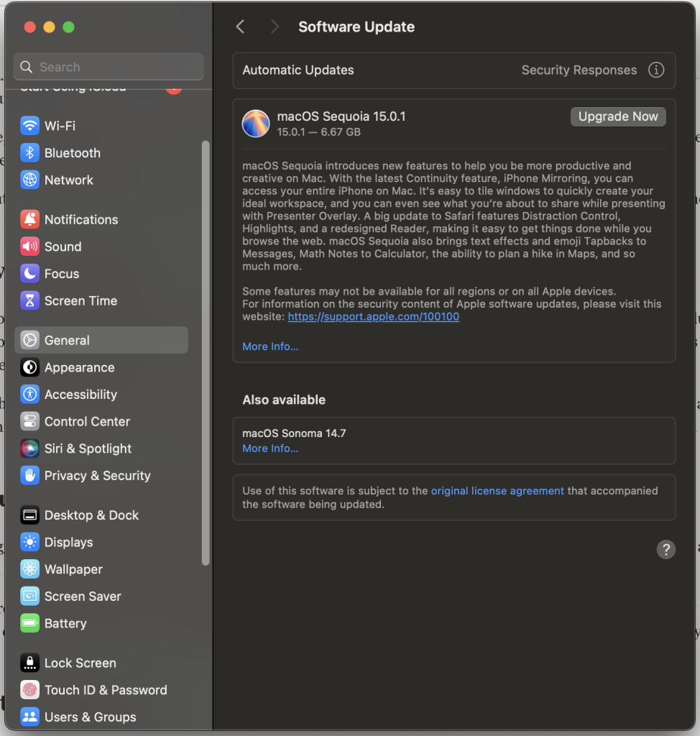Select the Focus moon icon
The image size is (700, 736).
pos(29,274)
